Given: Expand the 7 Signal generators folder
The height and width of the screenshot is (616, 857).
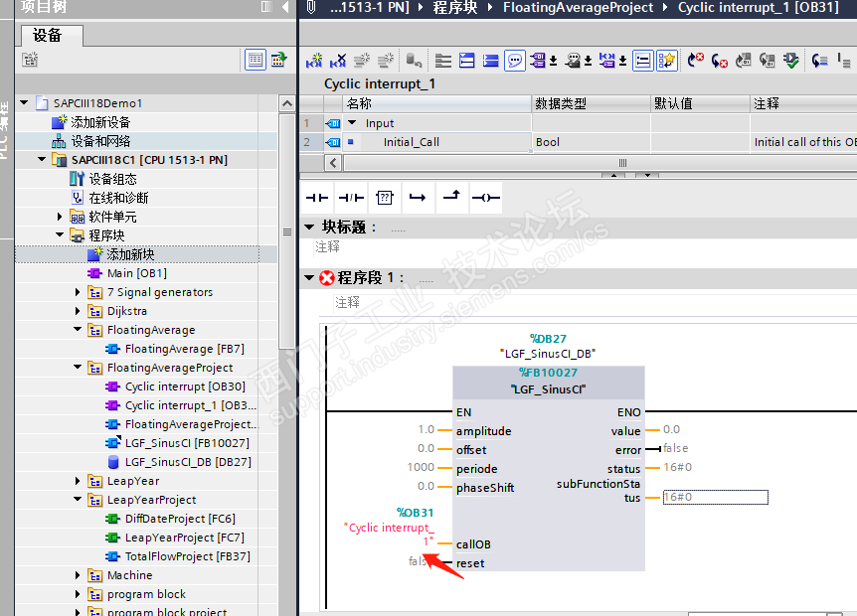Looking at the screenshot, I should click(78, 292).
